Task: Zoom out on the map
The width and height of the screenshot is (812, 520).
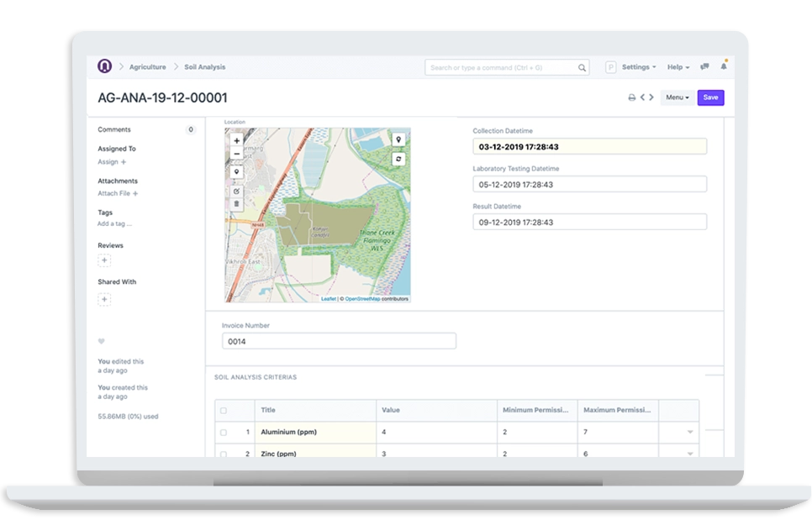Action: coord(237,154)
